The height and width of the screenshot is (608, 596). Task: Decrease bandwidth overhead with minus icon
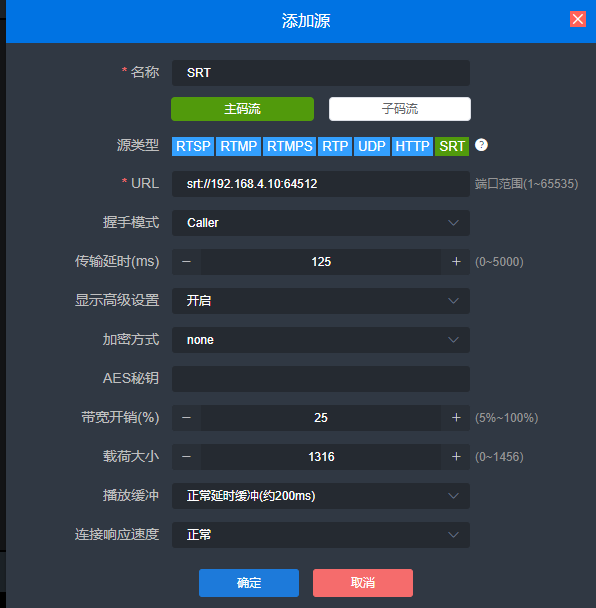(x=186, y=418)
